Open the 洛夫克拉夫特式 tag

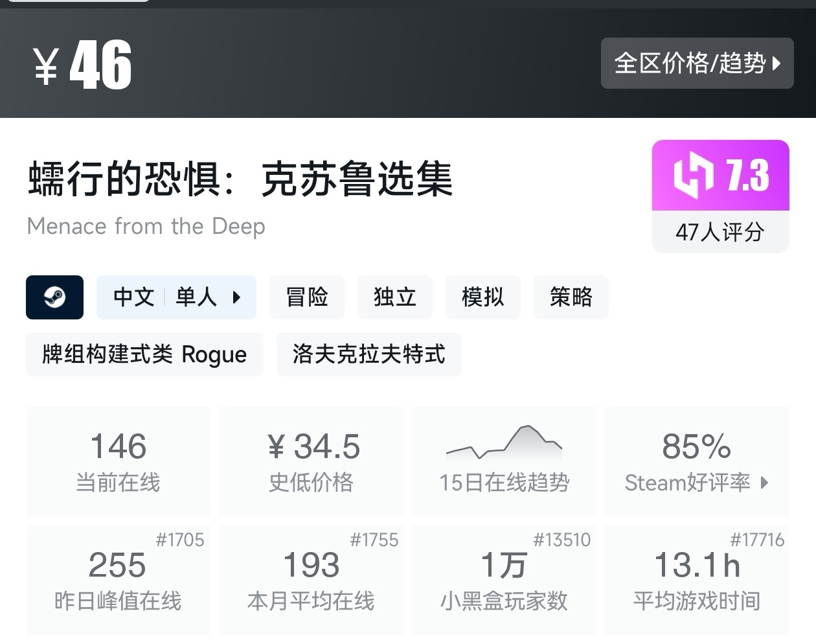click(369, 354)
